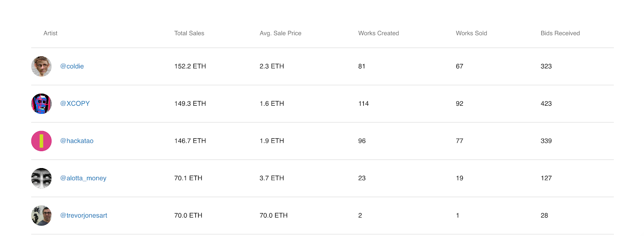Click hackatao's 96 works created value
This screenshot has height=236, width=644.
pos(362,141)
